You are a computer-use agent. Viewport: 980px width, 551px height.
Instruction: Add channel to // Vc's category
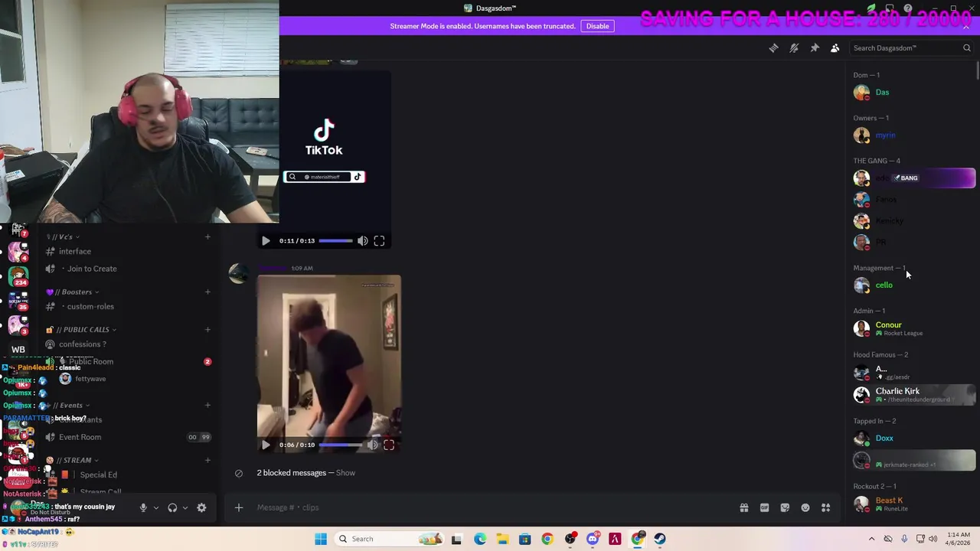pos(207,236)
